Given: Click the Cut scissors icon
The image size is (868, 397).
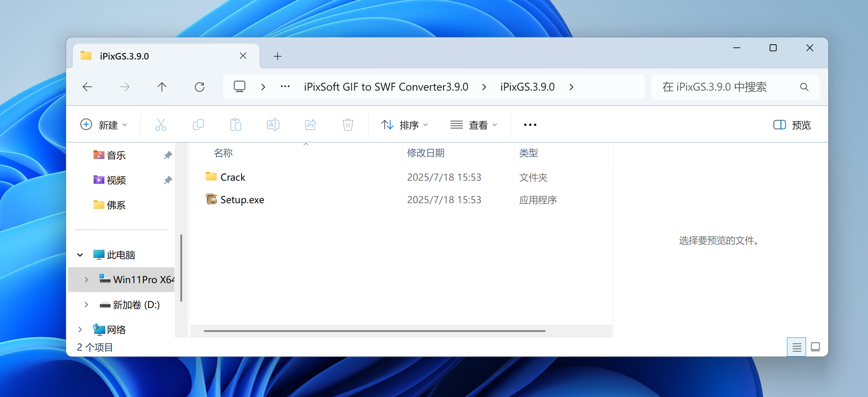Looking at the screenshot, I should click(161, 125).
